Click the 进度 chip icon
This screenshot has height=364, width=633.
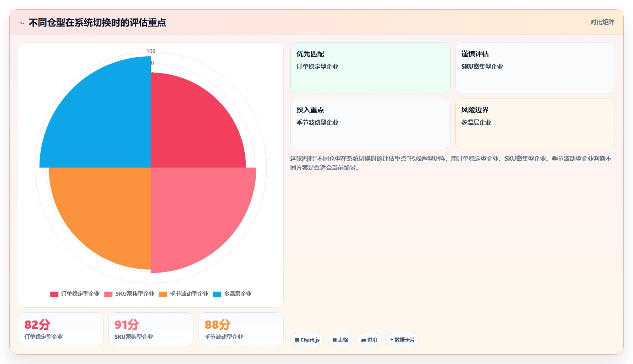point(363,340)
